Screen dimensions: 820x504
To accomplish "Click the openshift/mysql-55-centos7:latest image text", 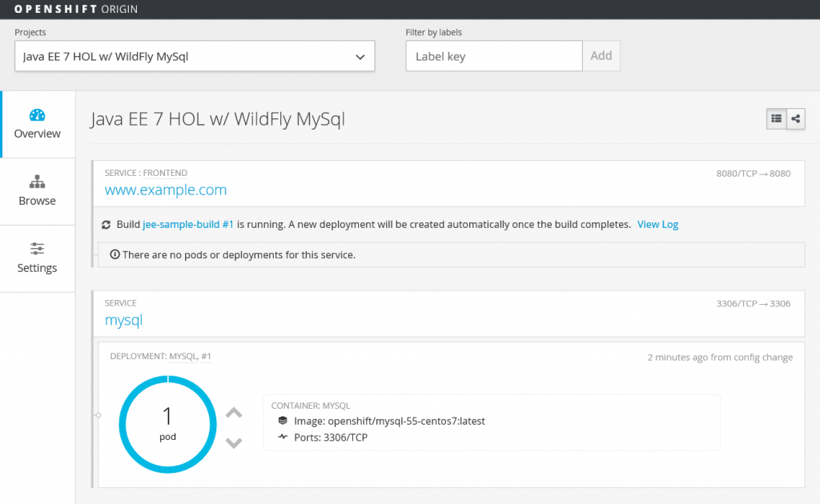I will point(406,421).
